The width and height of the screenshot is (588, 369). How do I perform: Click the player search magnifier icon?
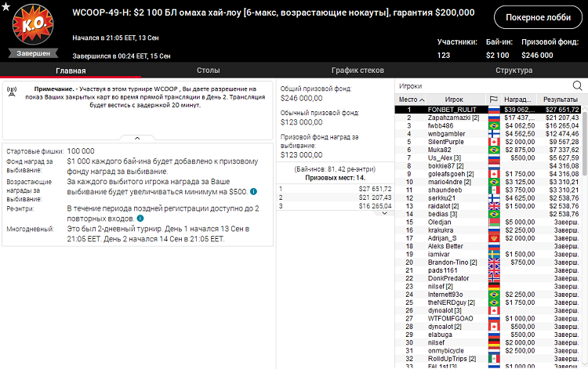coord(577,85)
